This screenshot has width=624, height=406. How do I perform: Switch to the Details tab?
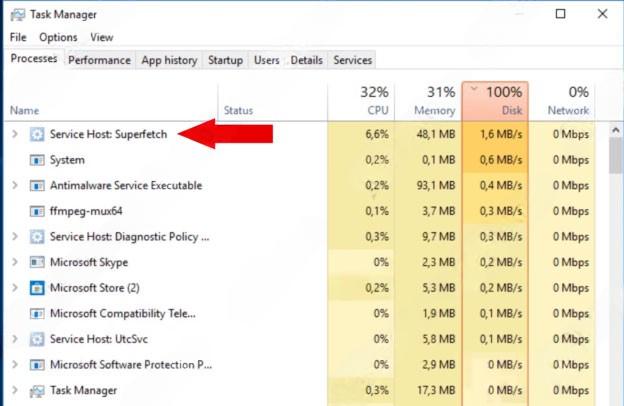click(x=306, y=60)
